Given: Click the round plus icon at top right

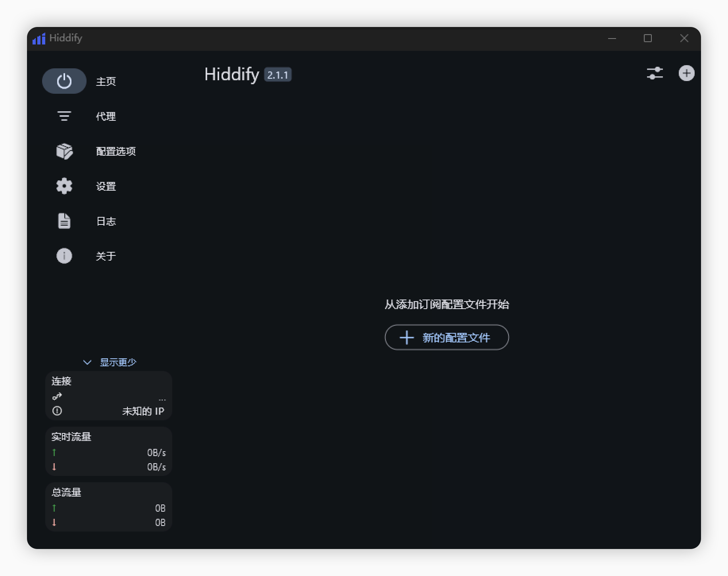Looking at the screenshot, I should coord(686,73).
